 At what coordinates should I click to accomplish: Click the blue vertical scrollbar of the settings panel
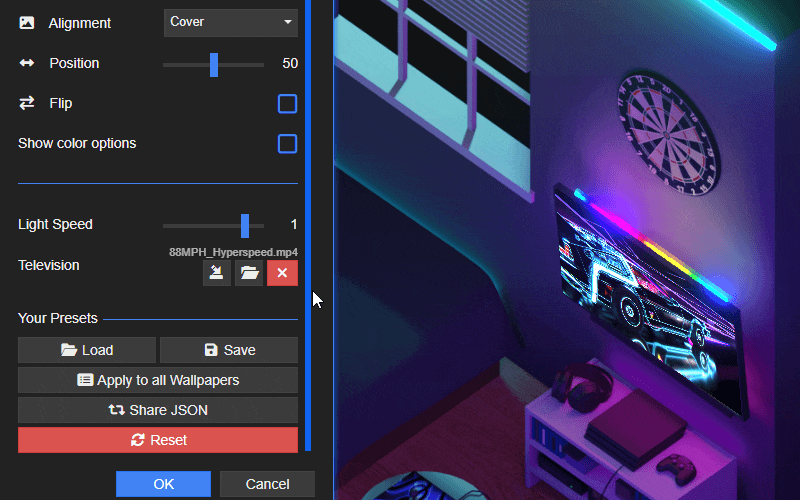[x=308, y=224]
